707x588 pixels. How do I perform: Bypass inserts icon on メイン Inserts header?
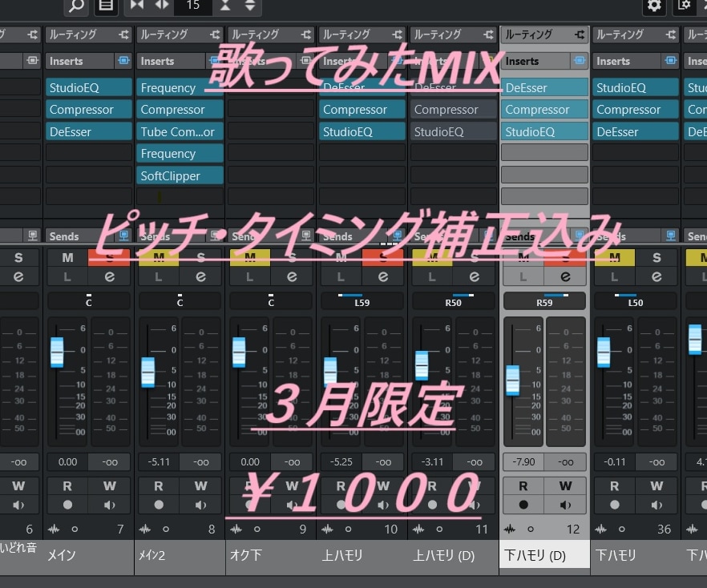(x=123, y=60)
